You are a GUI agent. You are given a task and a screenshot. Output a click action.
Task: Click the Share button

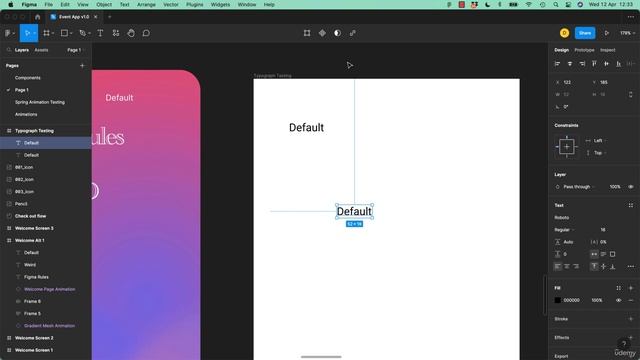pyautogui.click(x=585, y=33)
